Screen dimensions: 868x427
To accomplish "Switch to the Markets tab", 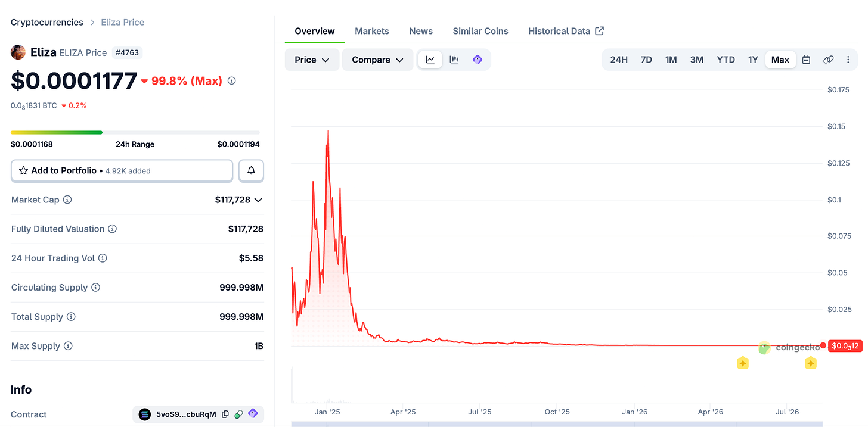I will pyautogui.click(x=372, y=31).
